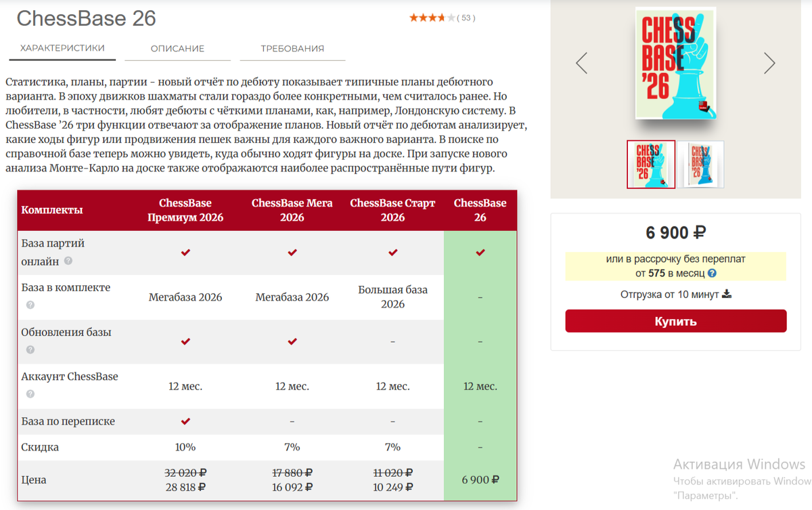Viewport: 812px width, 510px height.
Task: Click Мега online database checkmark
Action: click(292, 253)
